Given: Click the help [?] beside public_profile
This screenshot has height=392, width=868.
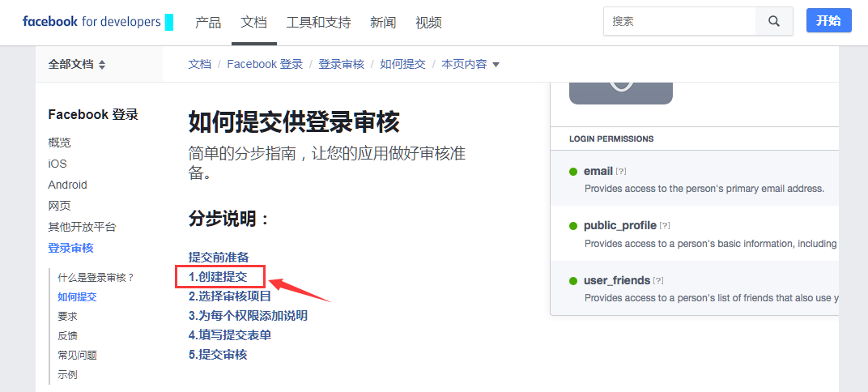Looking at the screenshot, I should [666, 226].
